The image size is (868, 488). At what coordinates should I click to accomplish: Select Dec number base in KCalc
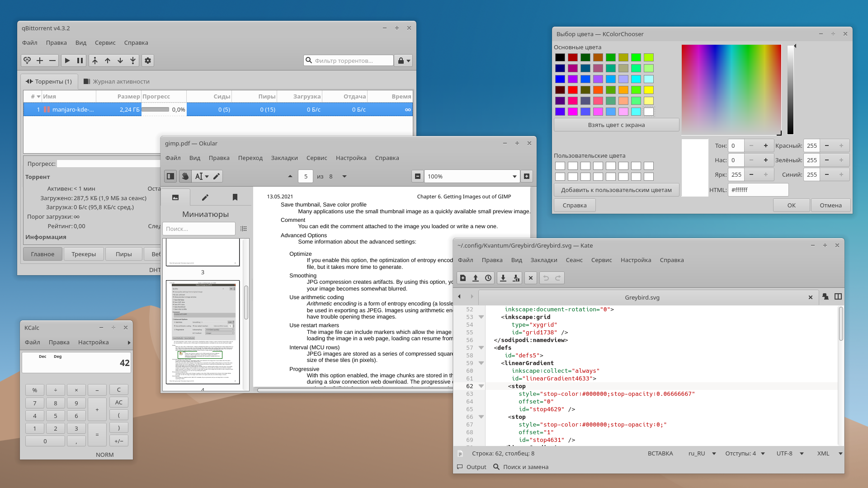(42, 357)
